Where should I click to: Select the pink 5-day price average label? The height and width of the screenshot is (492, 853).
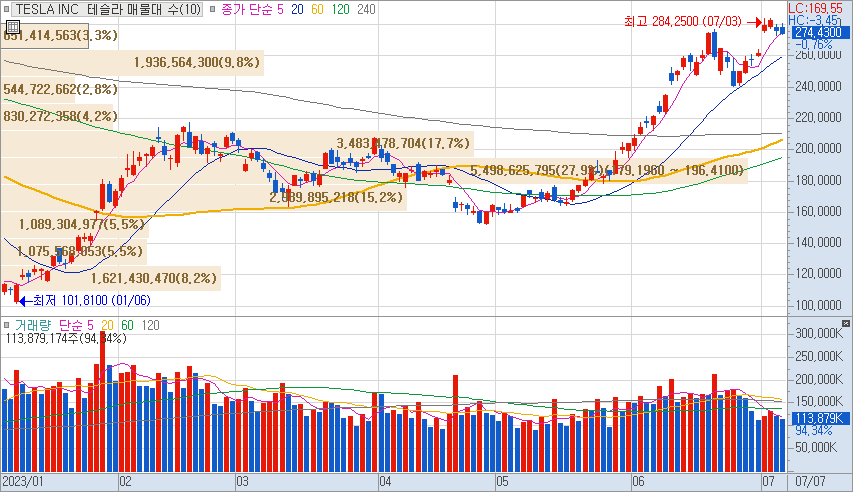(x=280, y=9)
